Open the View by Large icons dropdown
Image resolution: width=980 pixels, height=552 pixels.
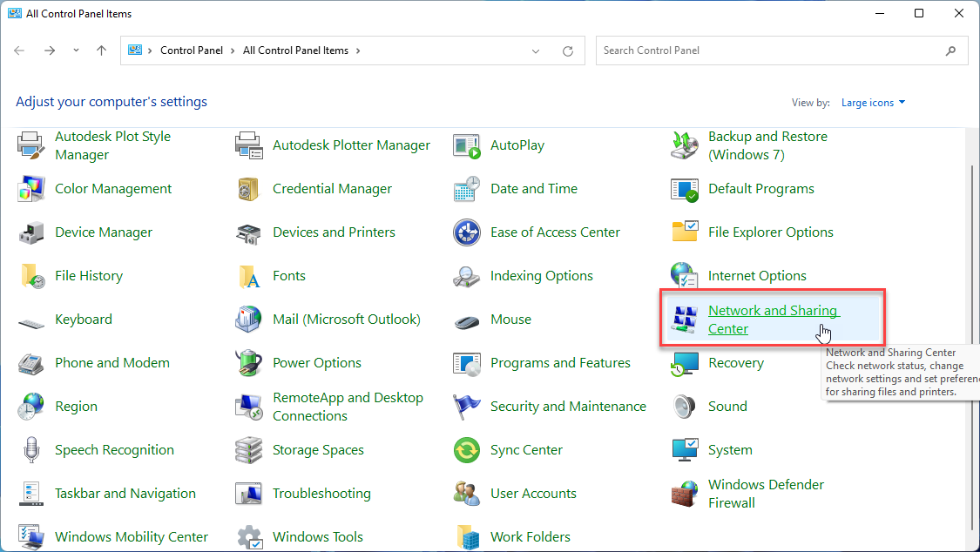(873, 103)
